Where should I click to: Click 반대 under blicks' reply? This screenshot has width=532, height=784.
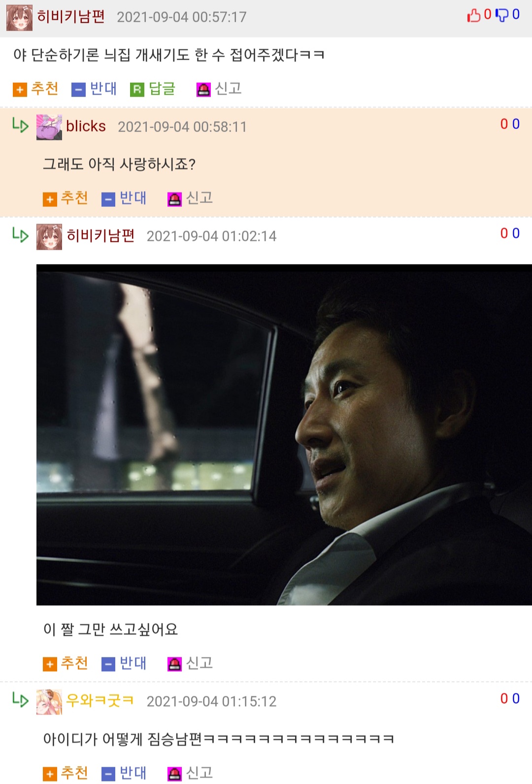point(124,198)
